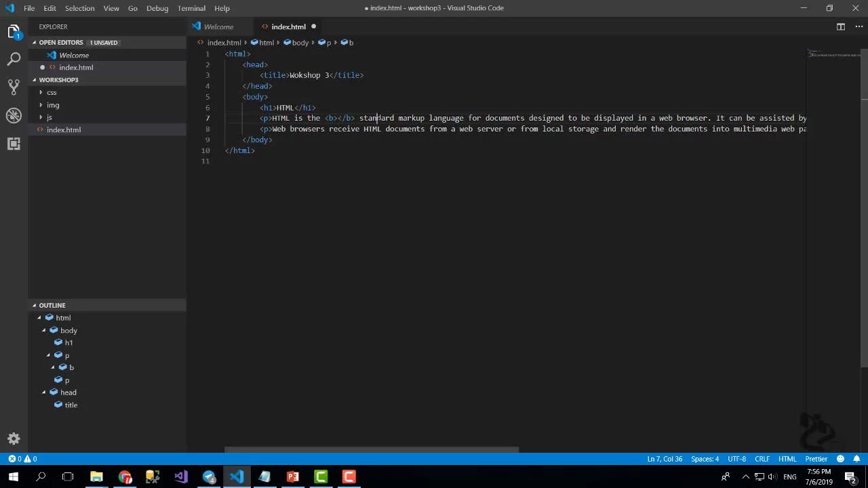The height and width of the screenshot is (488, 868).
Task: Open the Debug menu
Action: pos(157,8)
